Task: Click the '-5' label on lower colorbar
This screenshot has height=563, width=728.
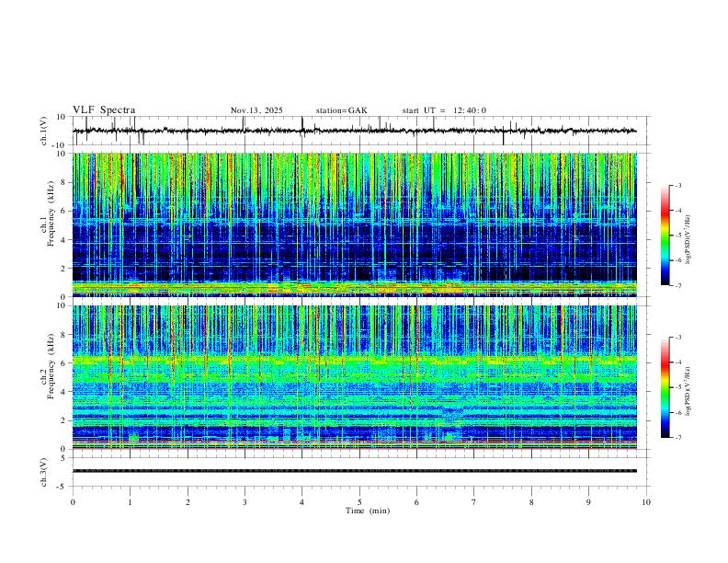Action: point(678,387)
